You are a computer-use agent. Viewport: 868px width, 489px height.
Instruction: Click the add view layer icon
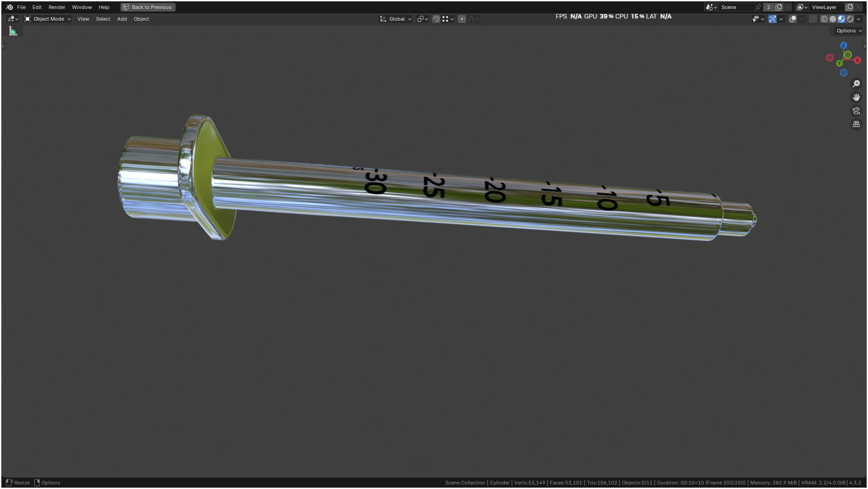850,7
